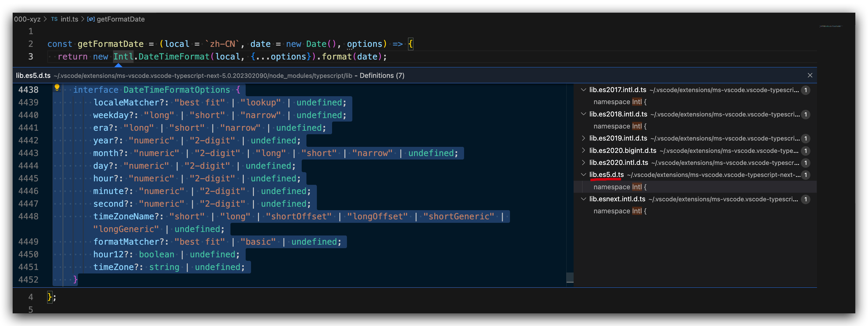Click the Intl token on line 3

coord(123,57)
